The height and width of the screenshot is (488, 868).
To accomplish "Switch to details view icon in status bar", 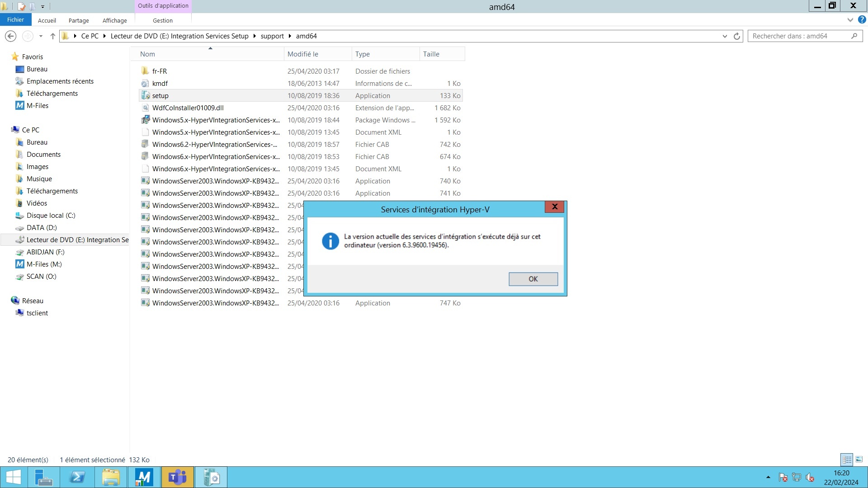I will [847, 460].
